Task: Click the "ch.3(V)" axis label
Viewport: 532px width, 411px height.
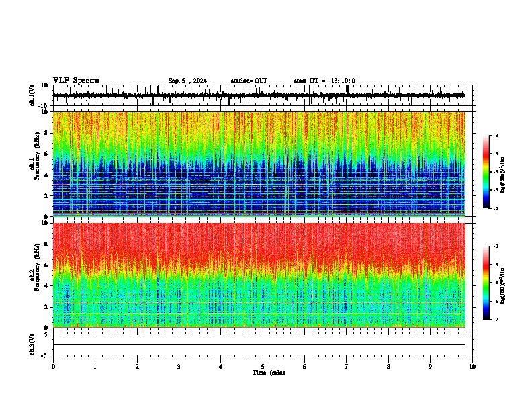Action: tap(32, 345)
